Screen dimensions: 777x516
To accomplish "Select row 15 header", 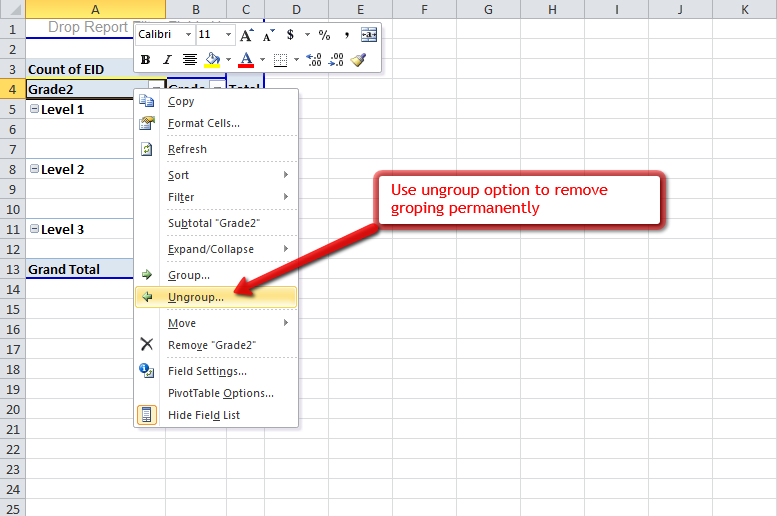I will [x=13, y=309].
